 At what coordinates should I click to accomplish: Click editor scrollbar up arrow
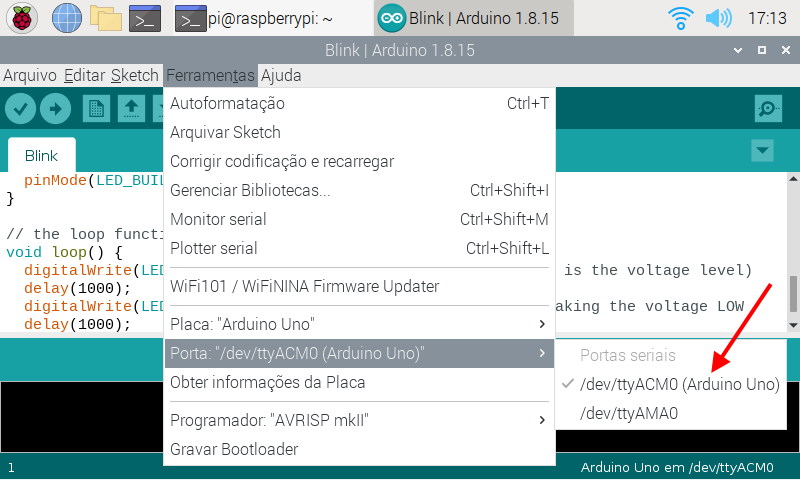pyautogui.click(x=793, y=179)
